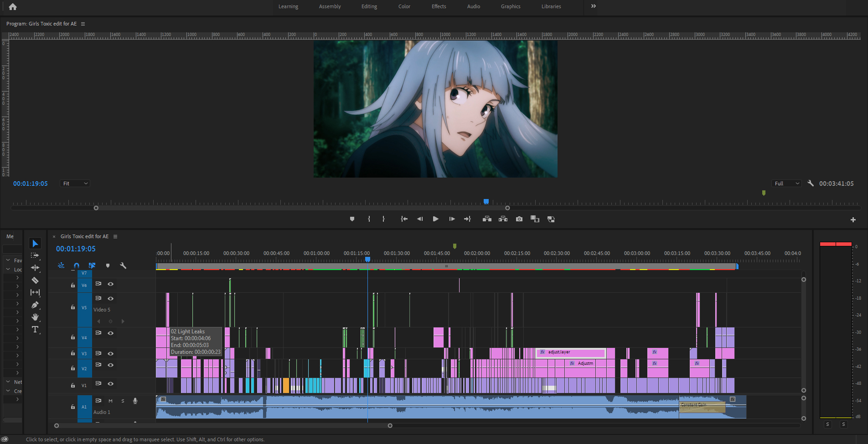Click the Mark In button
This screenshot has width=868, height=444.
tap(369, 219)
